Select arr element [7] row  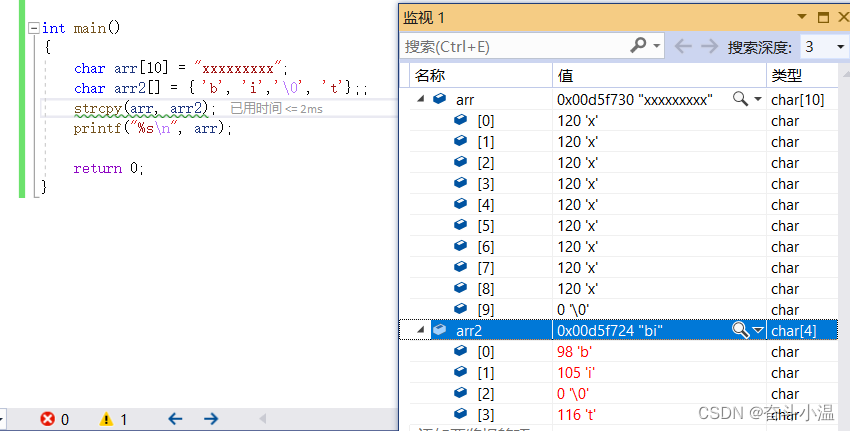point(623,267)
